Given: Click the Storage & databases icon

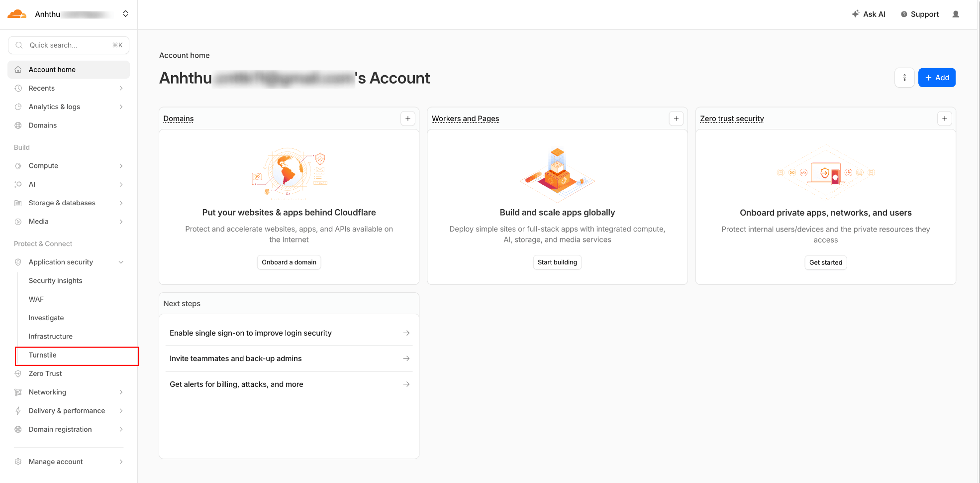Looking at the screenshot, I should [x=18, y=203].
